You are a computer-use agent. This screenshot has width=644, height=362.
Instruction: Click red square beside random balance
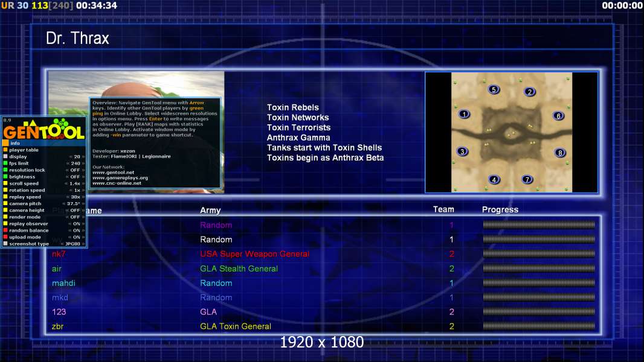click(x=5, y=230)
